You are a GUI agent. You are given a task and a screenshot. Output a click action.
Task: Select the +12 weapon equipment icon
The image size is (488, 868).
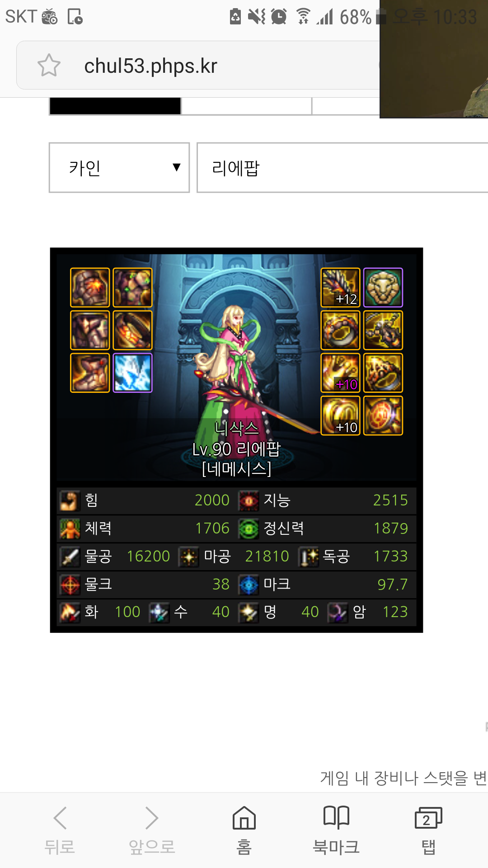(340, 288)
